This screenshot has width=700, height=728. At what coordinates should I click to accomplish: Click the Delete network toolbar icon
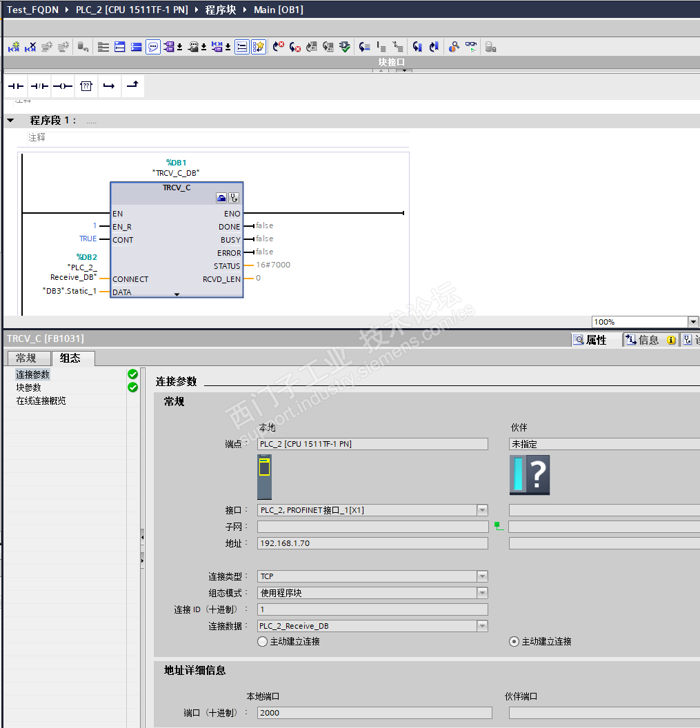click(x=30, y=47)
